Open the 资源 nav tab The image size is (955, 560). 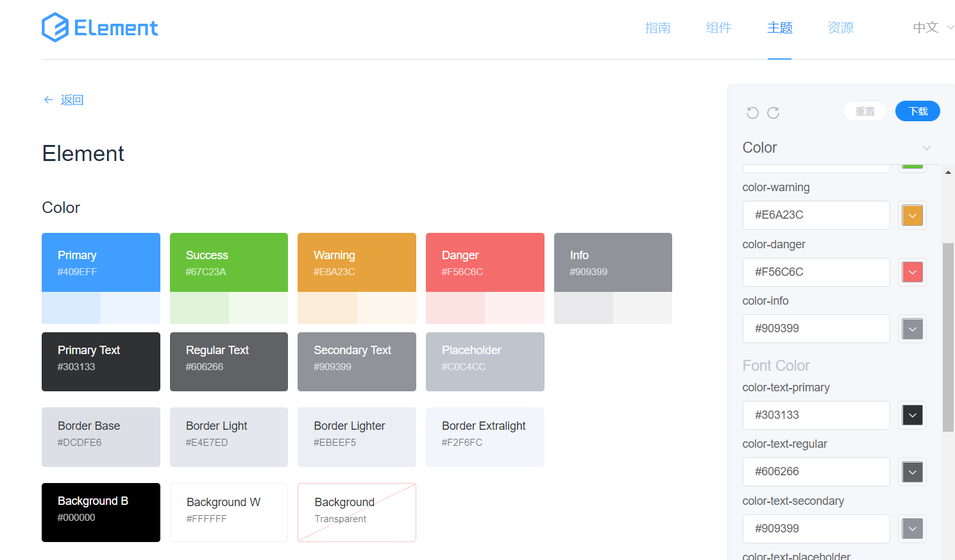[840, 28]
